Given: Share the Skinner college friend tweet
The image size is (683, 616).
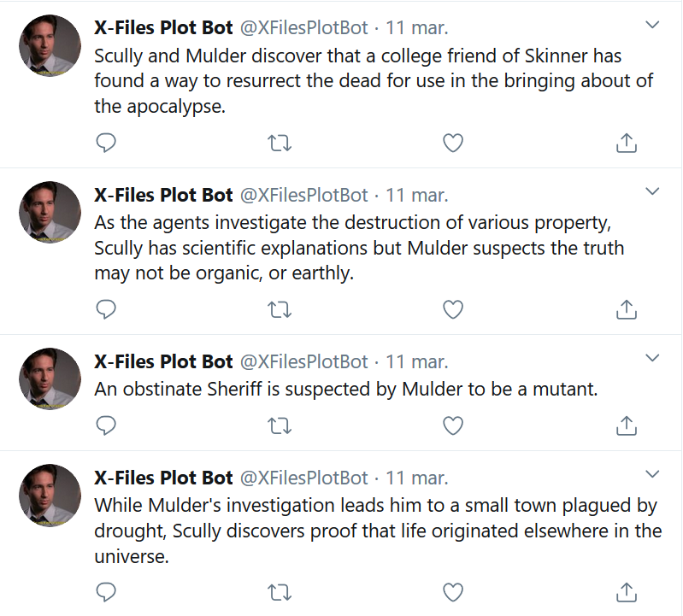Looking at the screenshot, I should click(627, 143).
